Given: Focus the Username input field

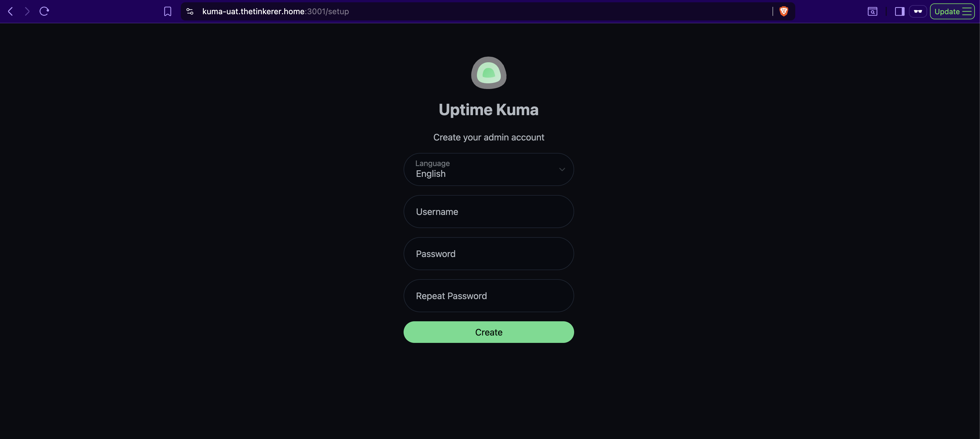Looking at the screenshot, I should [x=489, y=212].
